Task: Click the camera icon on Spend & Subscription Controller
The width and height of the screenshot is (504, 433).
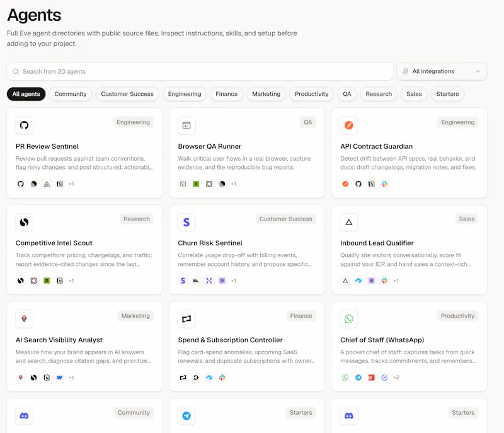Action: pos(186,319)
